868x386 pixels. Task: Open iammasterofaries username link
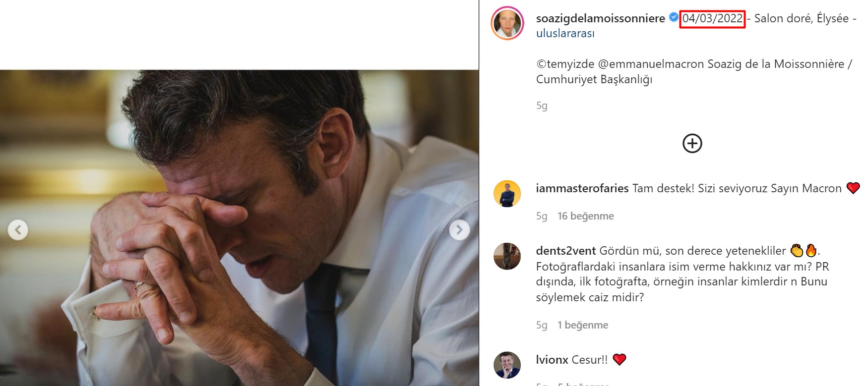pos(582,188)
